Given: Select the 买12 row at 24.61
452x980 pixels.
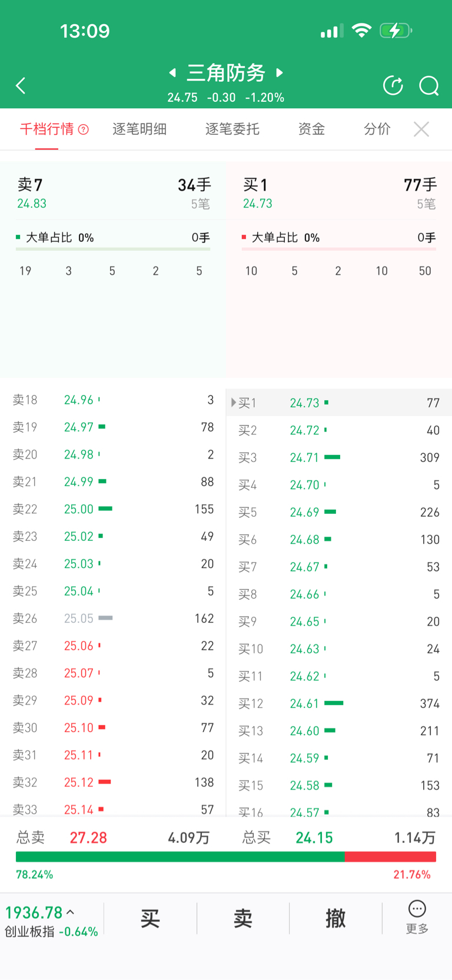Looking at the screenshot, I should tap(338, 703).
